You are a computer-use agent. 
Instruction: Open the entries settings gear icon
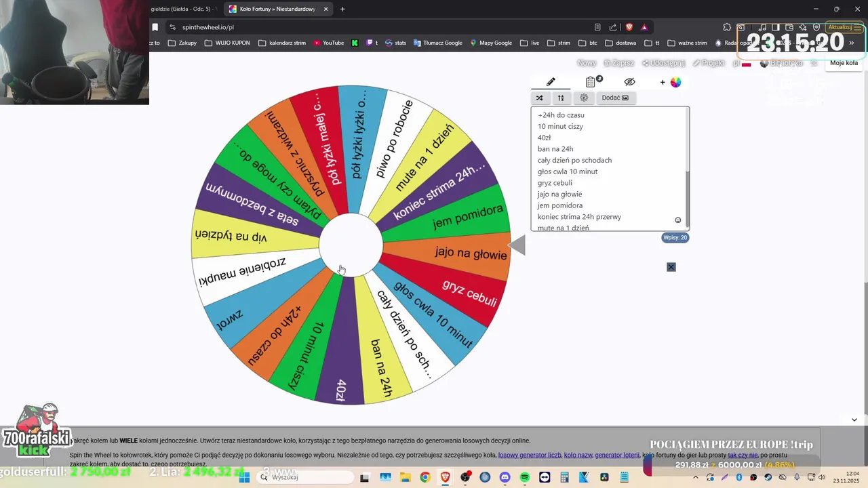pos(584,98)
